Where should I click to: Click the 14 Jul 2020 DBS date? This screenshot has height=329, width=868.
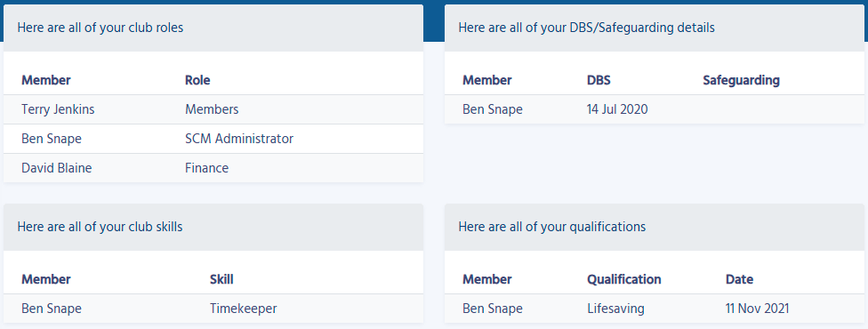pos(617,109)
